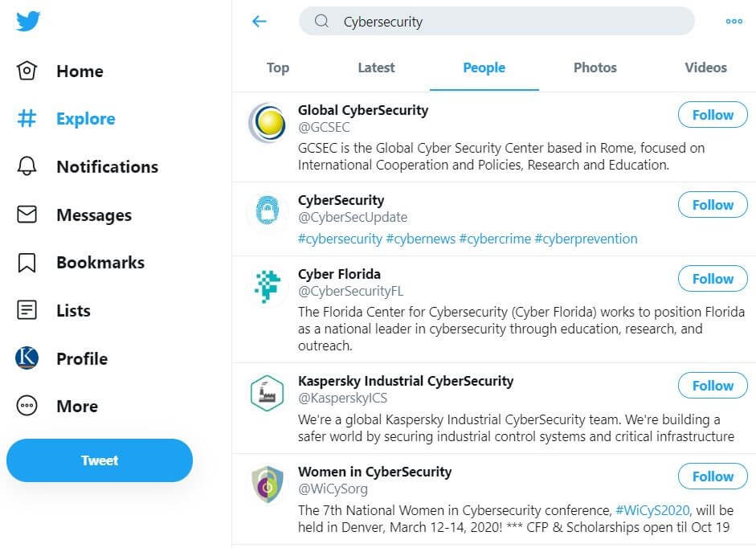The height and width of the screenshot is (548, 756).
Task: Open the Lists icon
Action: [x=27, y=310]
